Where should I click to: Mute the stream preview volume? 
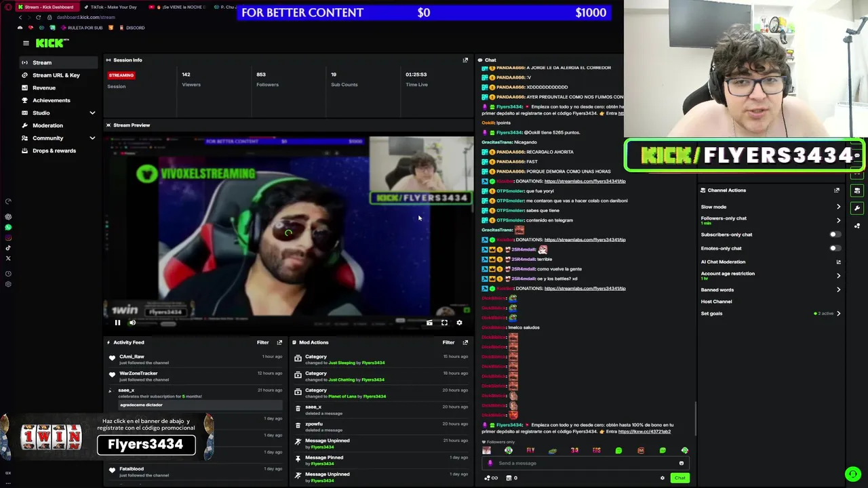(132, 323)
